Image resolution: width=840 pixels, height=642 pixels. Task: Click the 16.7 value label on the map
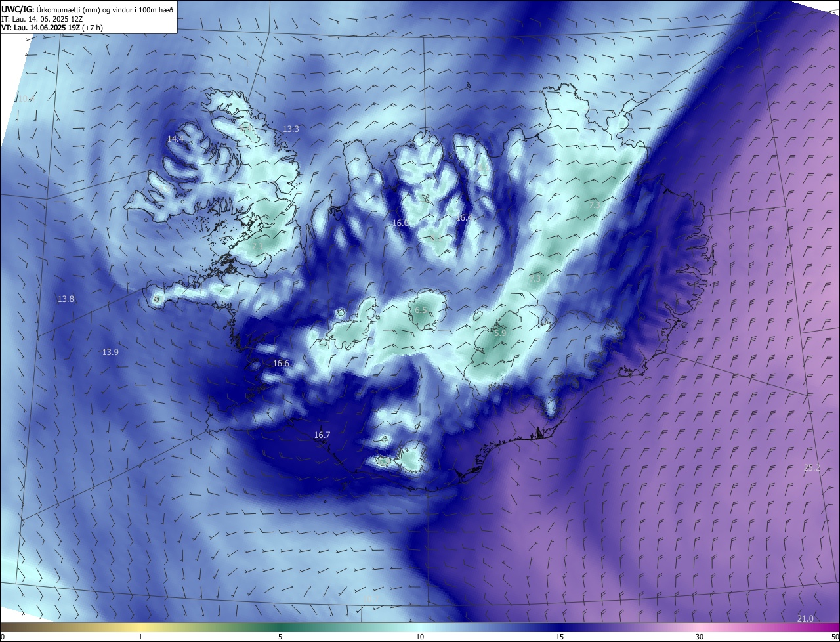(322, 435)
